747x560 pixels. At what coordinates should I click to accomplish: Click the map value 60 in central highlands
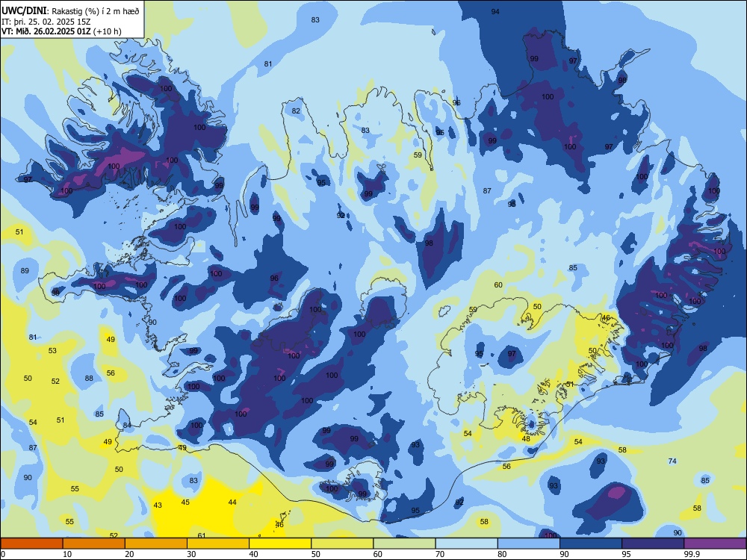[x=498, y=284]
